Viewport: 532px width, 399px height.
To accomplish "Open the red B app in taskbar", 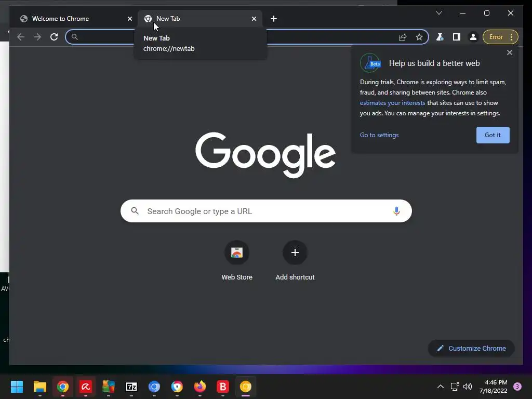I will [223, 387].
